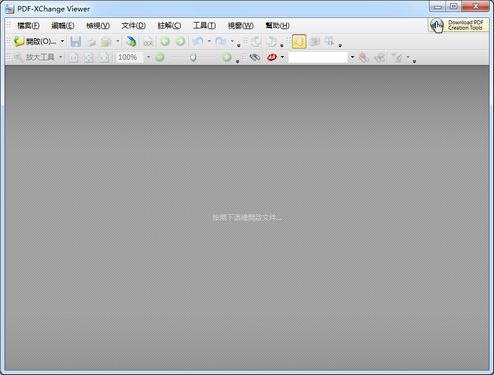Expand the Undo history dropdown arrow
Screen dimensions: 494x375
point(209,41)
